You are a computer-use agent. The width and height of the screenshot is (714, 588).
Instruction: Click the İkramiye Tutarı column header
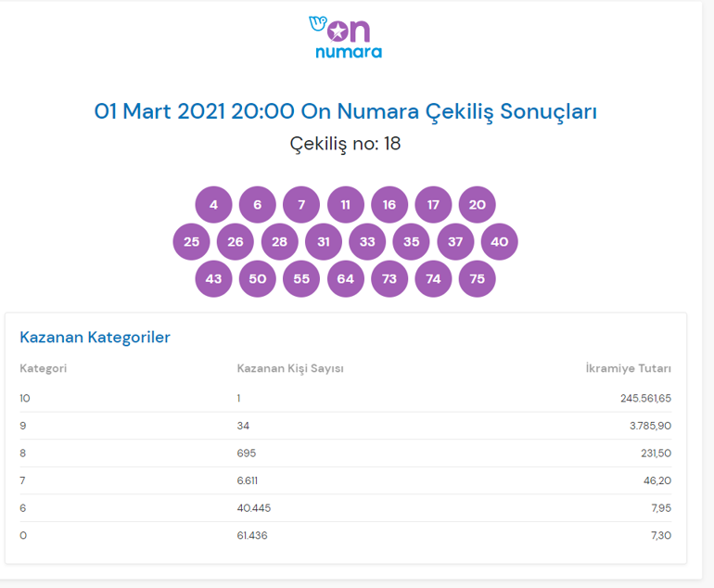coord(629,368)
